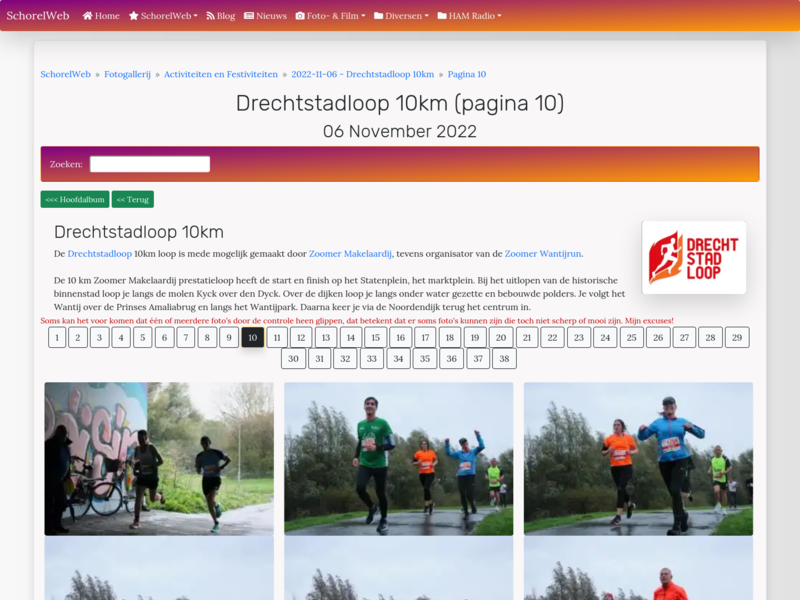The height and width of the screenshot is (600, 800).
Task: Expand the Foto- & Film dropdown arrow
Action: tap(363, 16)
